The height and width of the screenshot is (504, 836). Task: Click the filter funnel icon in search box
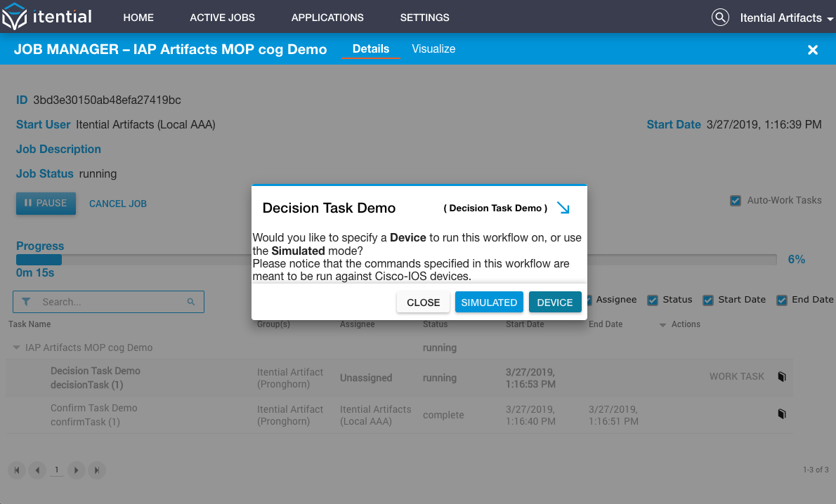coord(25,302)
